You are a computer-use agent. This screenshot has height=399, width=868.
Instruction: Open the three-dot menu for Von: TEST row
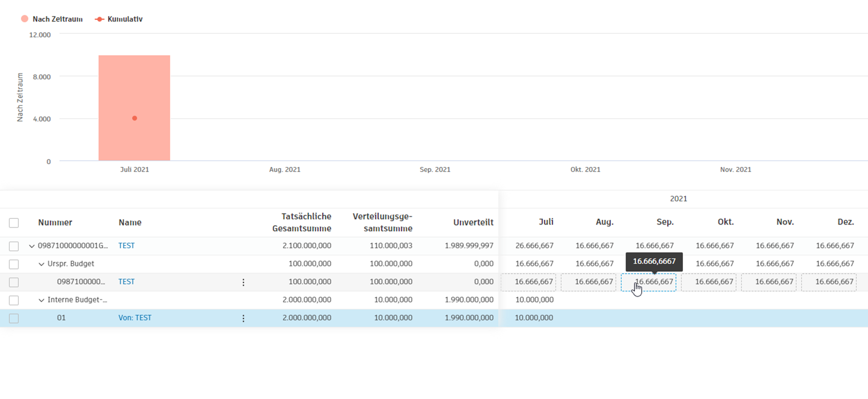(243, 318)
